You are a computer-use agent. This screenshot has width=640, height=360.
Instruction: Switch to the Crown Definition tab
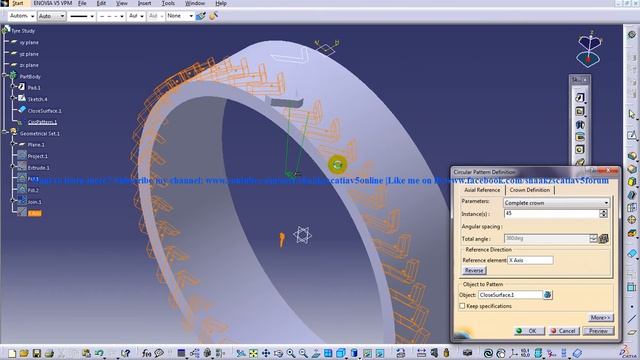(529, 190)
